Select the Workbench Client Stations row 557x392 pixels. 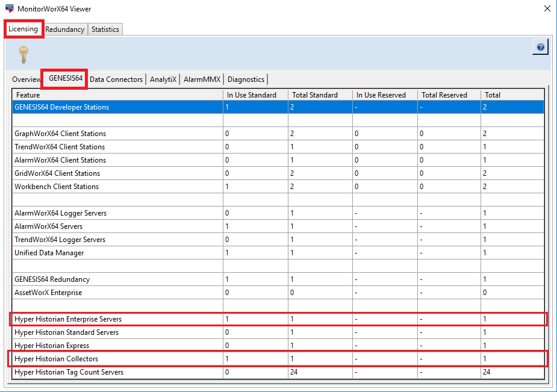coord(278,187)
